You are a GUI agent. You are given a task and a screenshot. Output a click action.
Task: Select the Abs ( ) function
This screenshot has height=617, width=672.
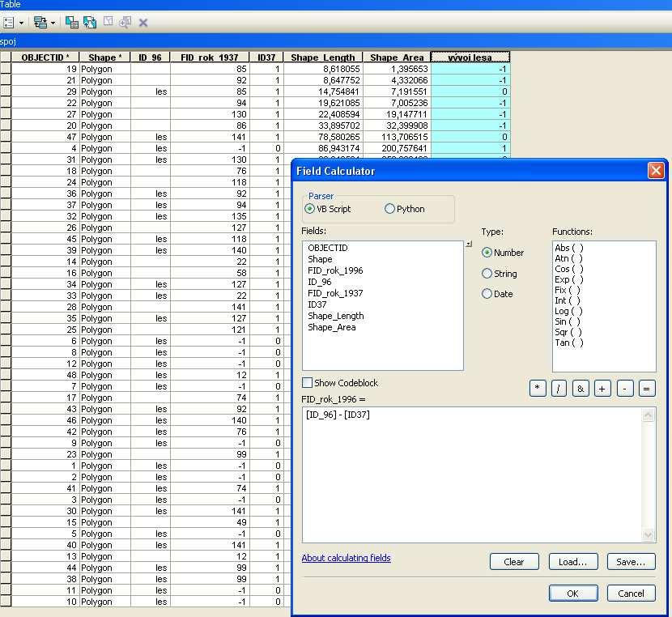coord(568,248)
